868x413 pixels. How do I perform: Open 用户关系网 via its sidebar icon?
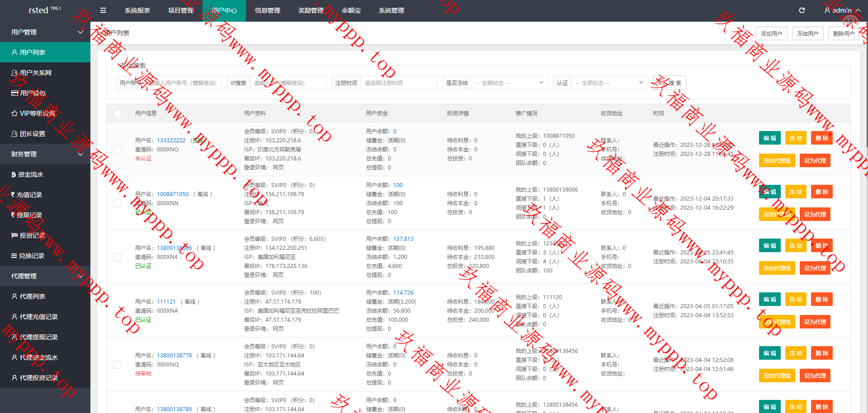point(14,73)
